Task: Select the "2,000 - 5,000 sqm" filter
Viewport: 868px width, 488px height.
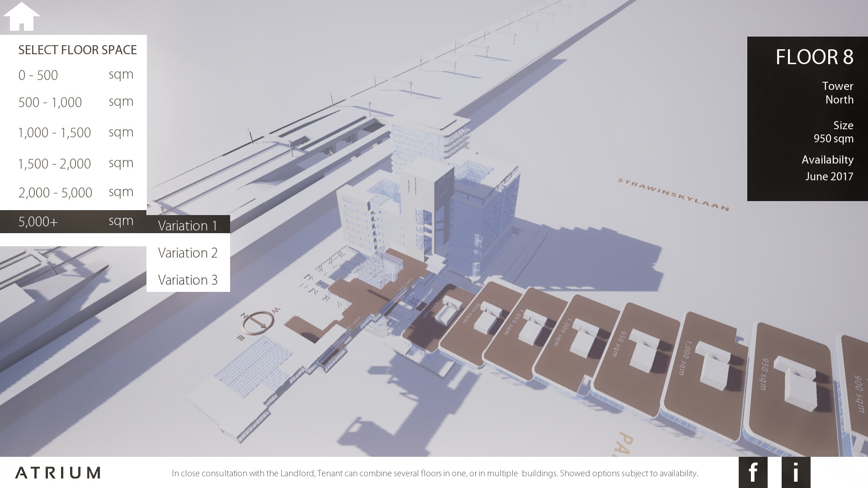Action: pos(54,192)
